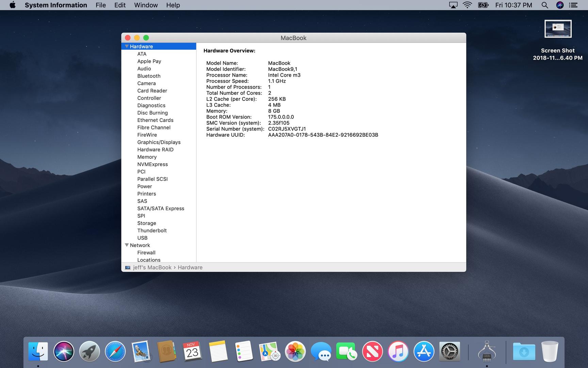The width and height of the screenshot is (588, 368).
Task: Select Memory in the sidebar
Action: coord(147,157)
